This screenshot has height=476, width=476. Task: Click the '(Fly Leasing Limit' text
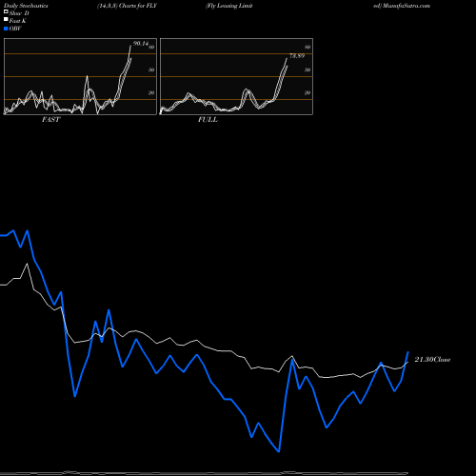click(x=229, y=6)
